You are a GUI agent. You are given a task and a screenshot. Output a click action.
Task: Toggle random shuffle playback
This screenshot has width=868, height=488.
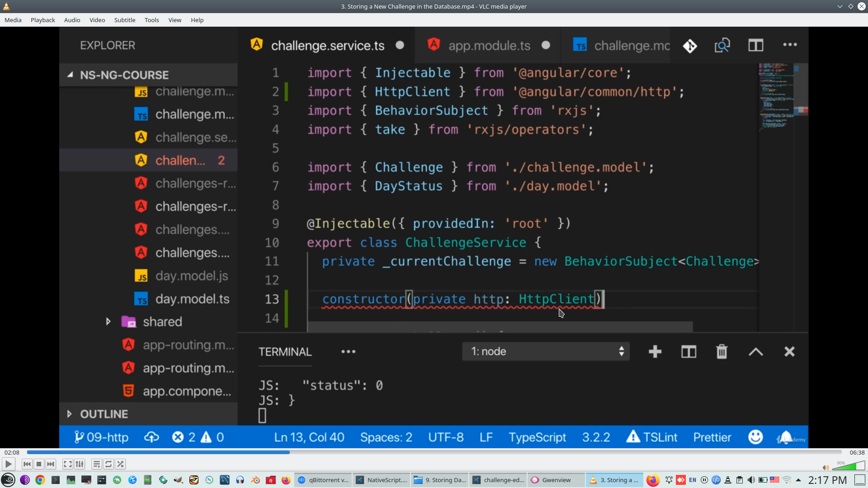click(x=120, y=464)
